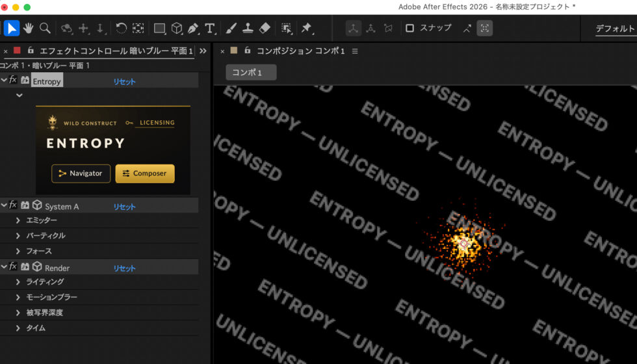Toggle snap to collapsed compositions icon
This screenshot has width=637, height=364.
[x=485, y=28]
